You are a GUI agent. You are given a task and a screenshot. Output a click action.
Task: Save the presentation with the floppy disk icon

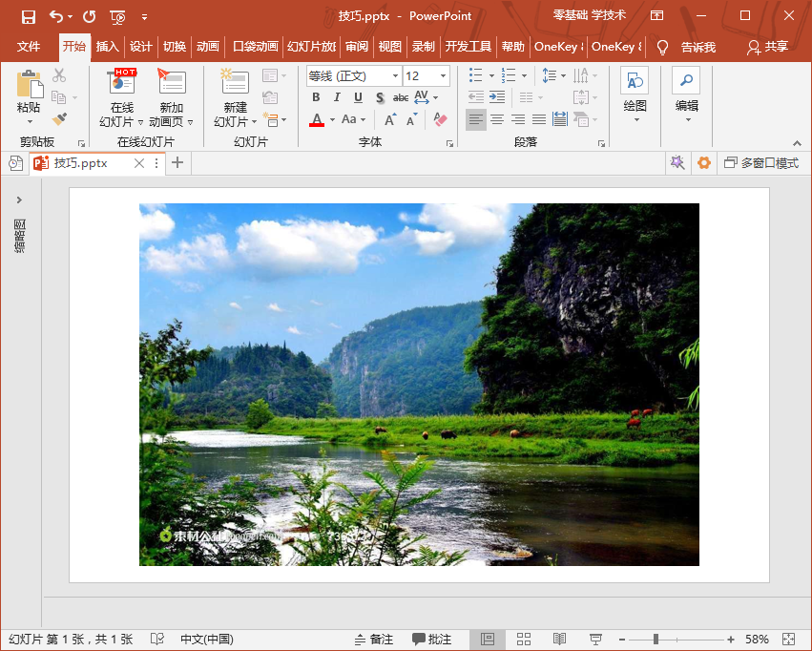point(29,17)
